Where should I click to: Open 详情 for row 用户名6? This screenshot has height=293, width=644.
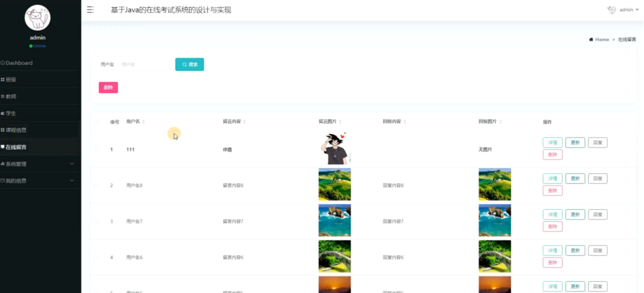pos(553,251)
